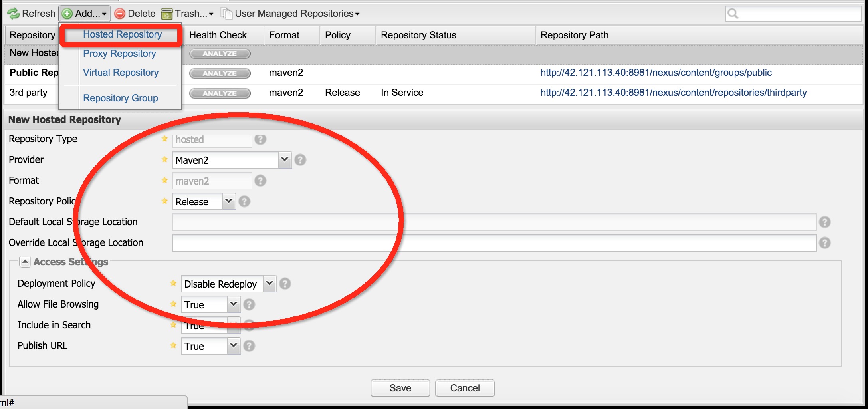This screenshot has width=868, height=409.
Task: Click the disabled Repository Type hosted field
Action: (212, 139)
